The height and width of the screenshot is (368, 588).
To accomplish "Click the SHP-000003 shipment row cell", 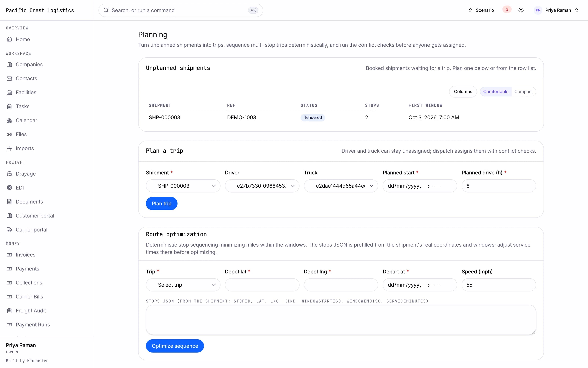I will (164, 118).
